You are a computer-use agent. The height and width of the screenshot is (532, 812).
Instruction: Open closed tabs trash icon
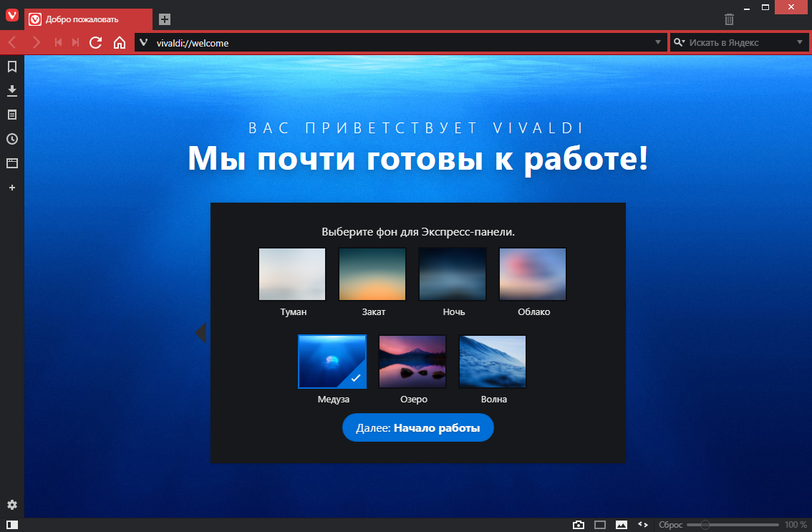(729, 19)
